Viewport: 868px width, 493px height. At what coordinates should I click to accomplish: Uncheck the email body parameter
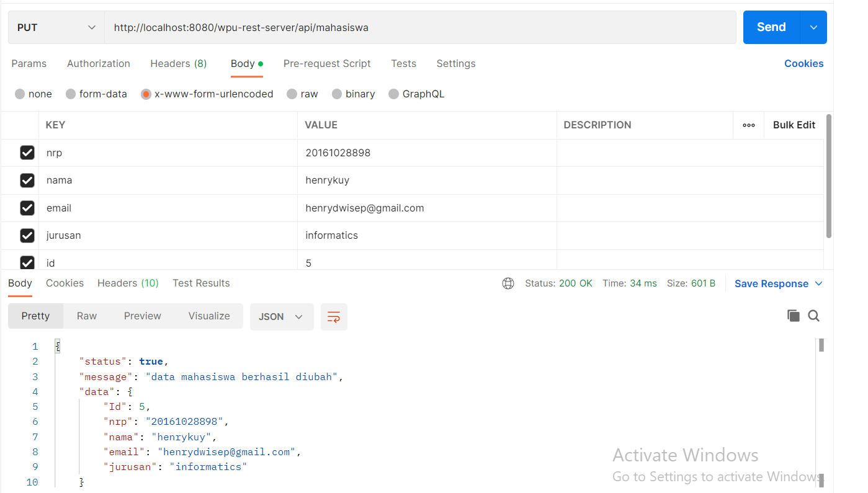point(27,208)
